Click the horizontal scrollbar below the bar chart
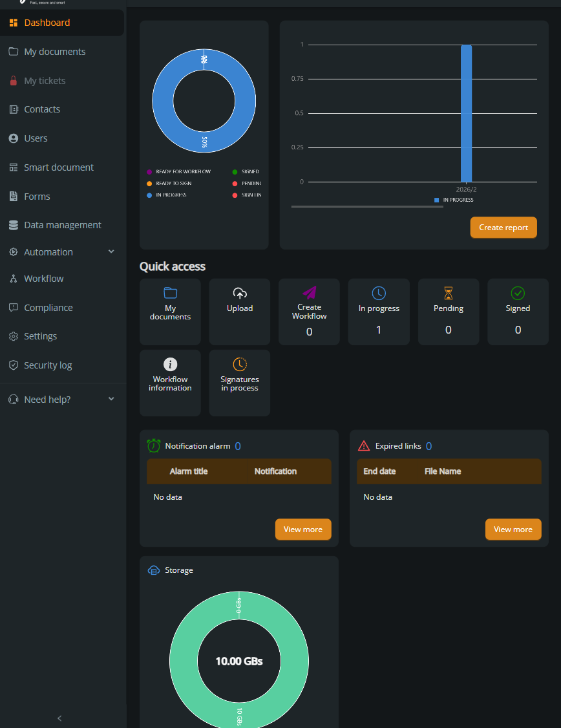 click(x=367, y=207)
